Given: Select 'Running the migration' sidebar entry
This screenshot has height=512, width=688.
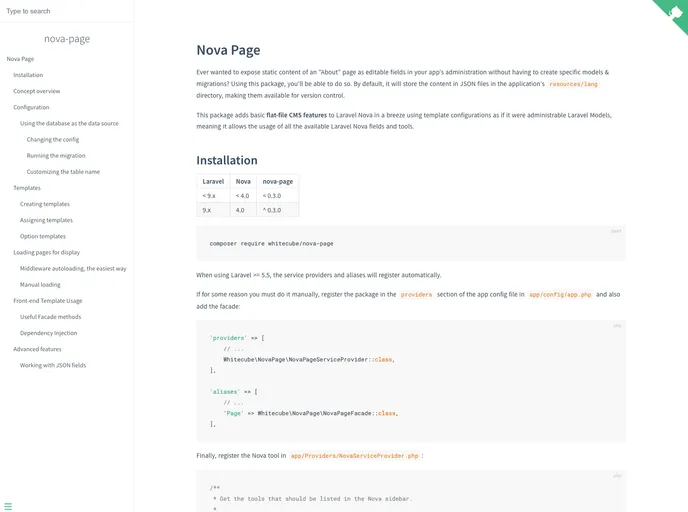Looking at the screenshot, I should point(56,156).
